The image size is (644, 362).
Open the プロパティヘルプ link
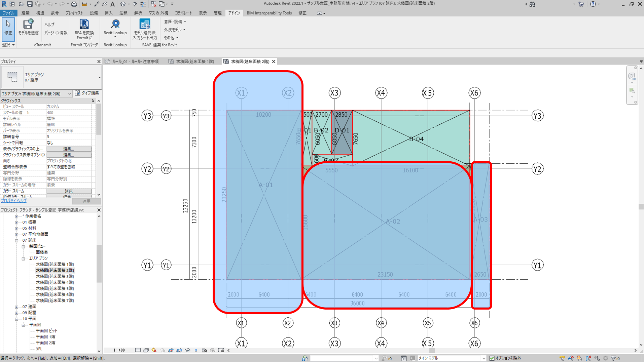[x=14, y=201]
